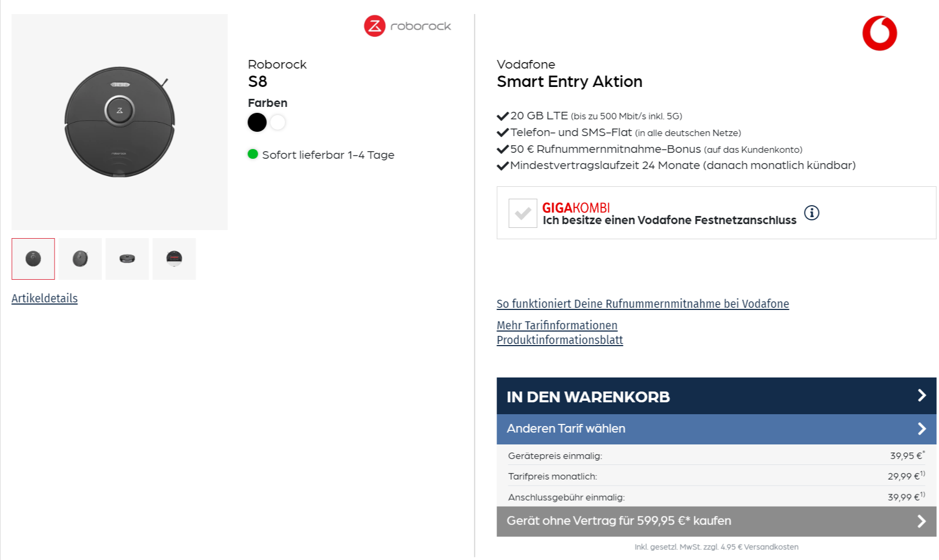The height and width of the screenshot is (560, 939).
Task: Click 'Sofort lieferbar 1-4 Tage' text
Action: point(328,155)
